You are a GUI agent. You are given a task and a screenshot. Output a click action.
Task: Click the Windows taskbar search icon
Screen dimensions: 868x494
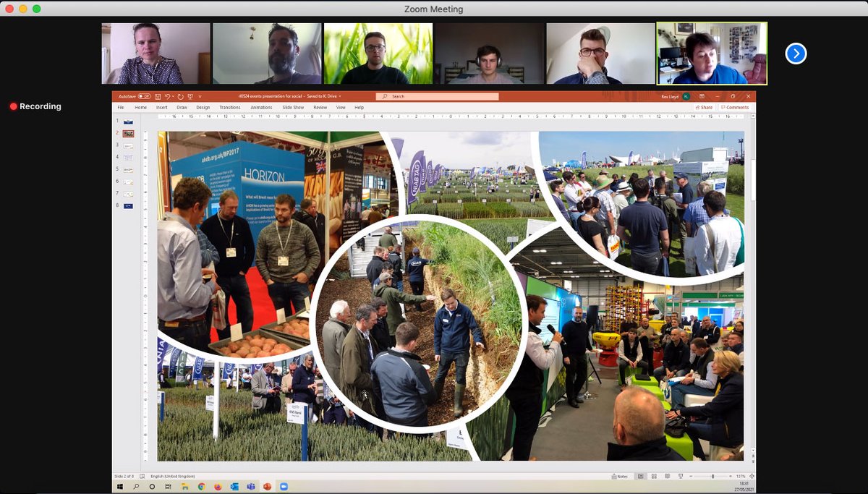pyautogui.click(x=136, y=487)
